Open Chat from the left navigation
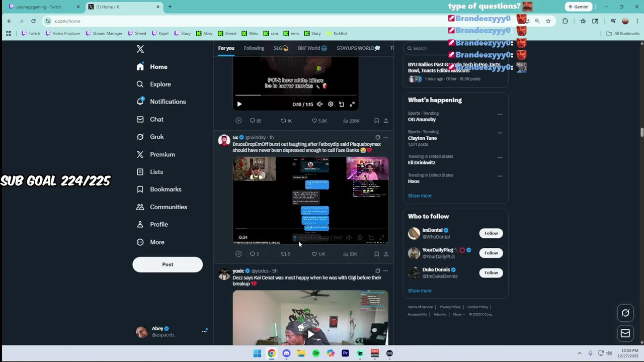This screenshot has width=644, height=362. point(150,119)
